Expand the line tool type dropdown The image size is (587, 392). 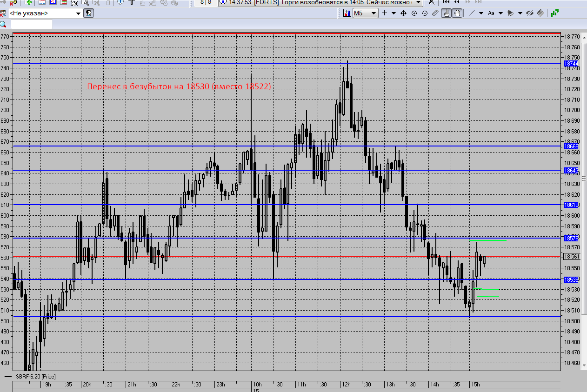(480, 13)
